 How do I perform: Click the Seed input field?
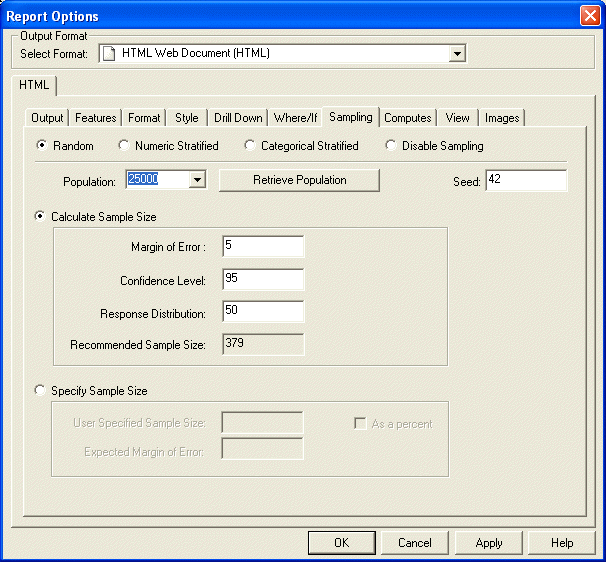pos(526,180)
